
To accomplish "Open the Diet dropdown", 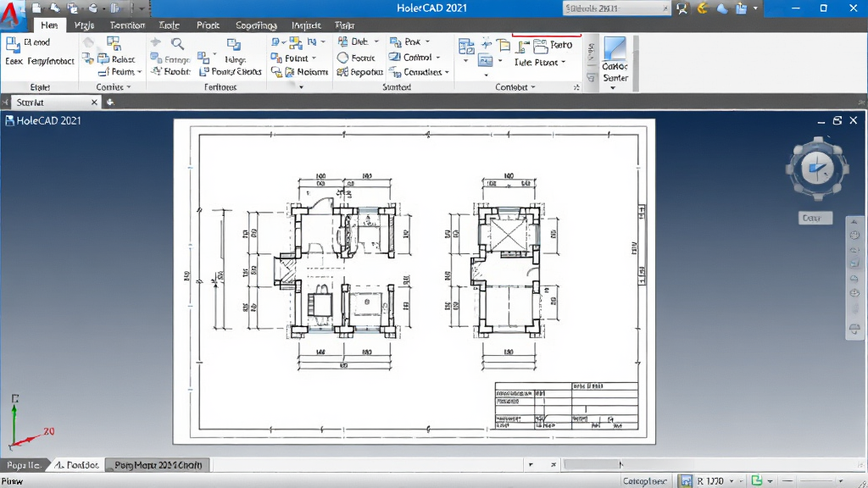I will (x=376, y=42).
